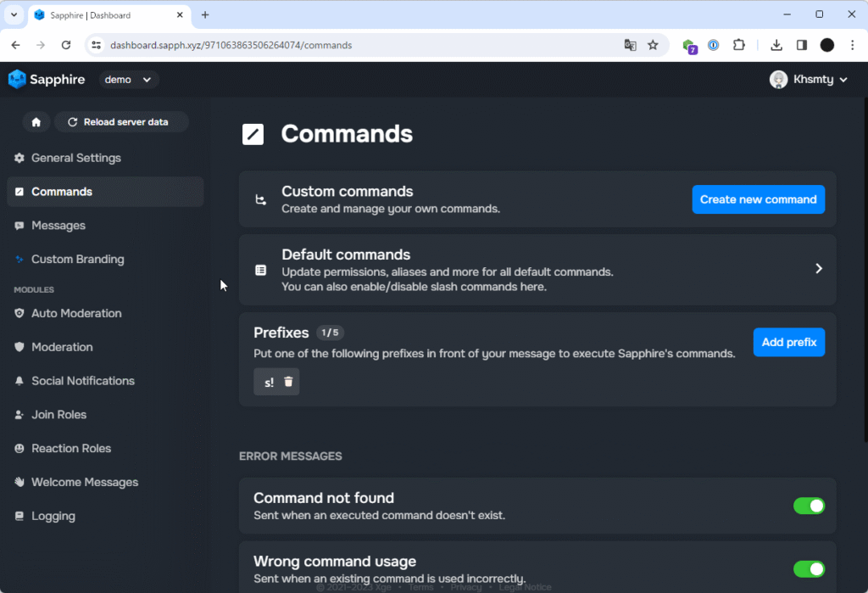
Task: Click Create new command button
Action: pyautogui.click(x=759, y=199)
